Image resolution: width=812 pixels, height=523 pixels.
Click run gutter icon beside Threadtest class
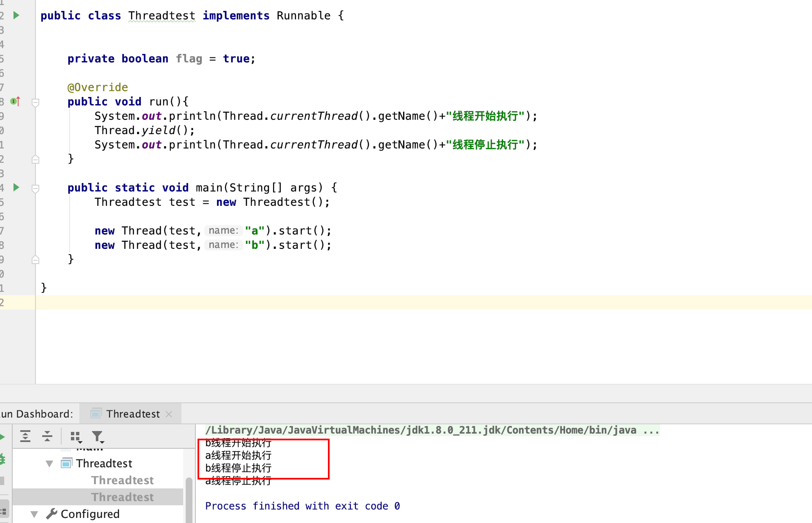16,16
